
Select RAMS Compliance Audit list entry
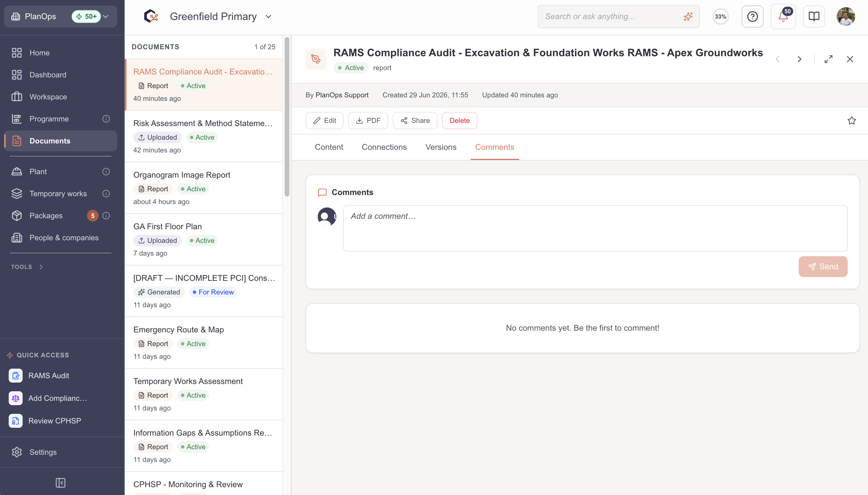pyautogui.click(x=204, y=85)
